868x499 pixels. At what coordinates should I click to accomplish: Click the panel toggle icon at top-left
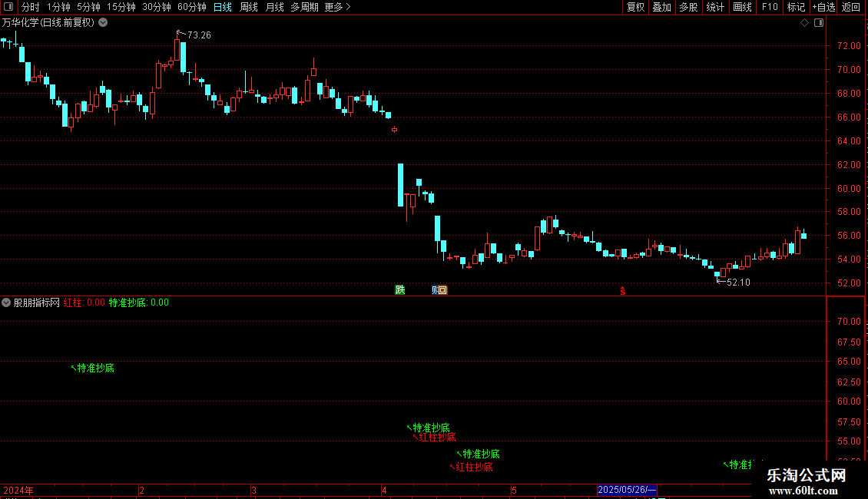[x=8, y=7]
